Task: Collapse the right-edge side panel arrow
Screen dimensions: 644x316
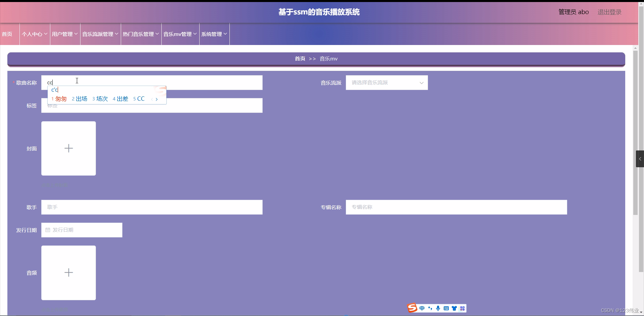Action: point(640,159)
